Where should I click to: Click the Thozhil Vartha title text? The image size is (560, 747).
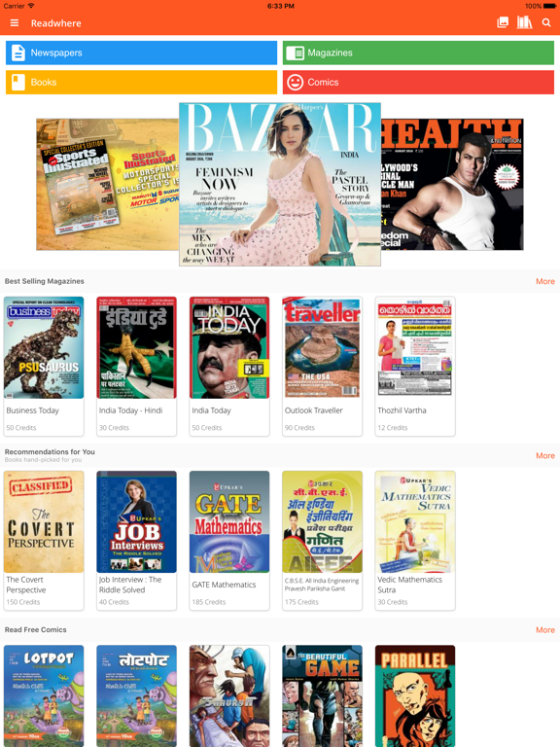click(x=402, y=410)
